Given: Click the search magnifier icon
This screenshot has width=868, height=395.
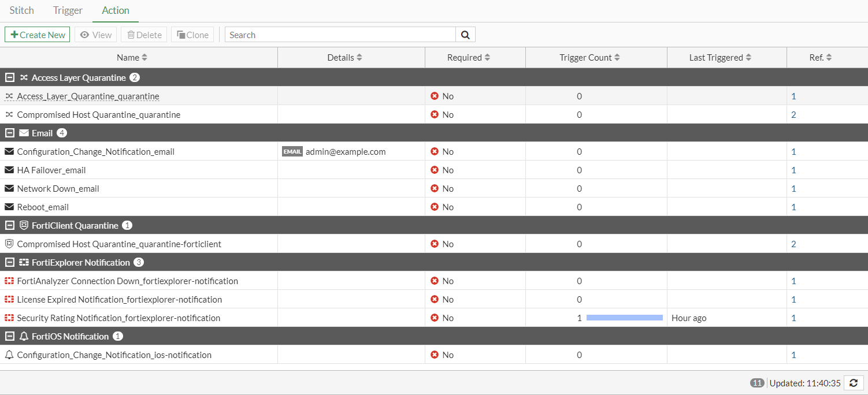Looking at the screenshot, I should [x=465, y=34].
